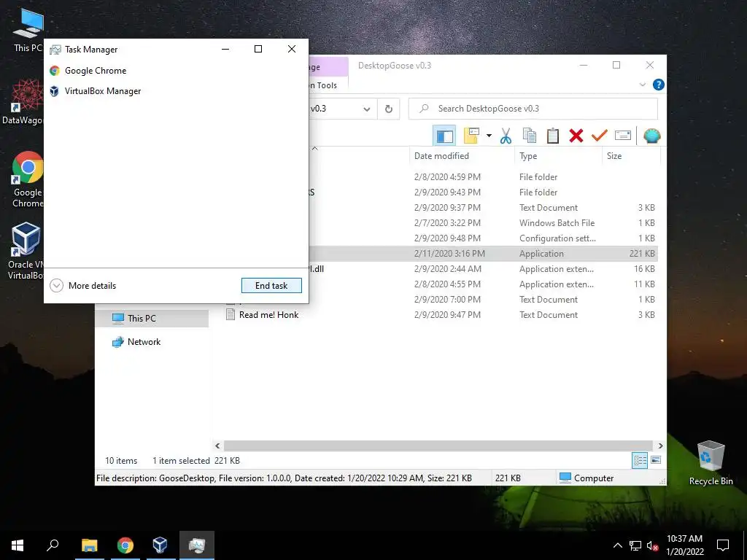Viewport: 747px width, 560px height.
Task: Click the muted volume tray icon
Action: [652, 545]
